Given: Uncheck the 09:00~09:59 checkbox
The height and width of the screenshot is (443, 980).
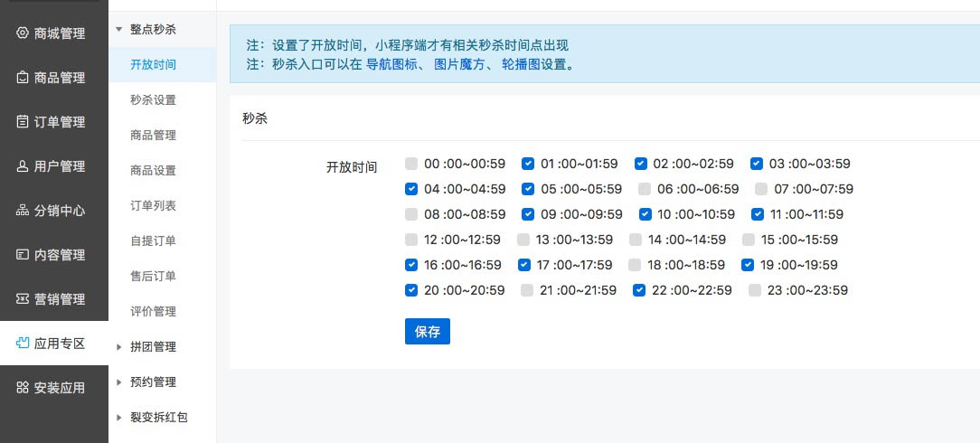Looking at the screenshot, I should coord(528,214).
